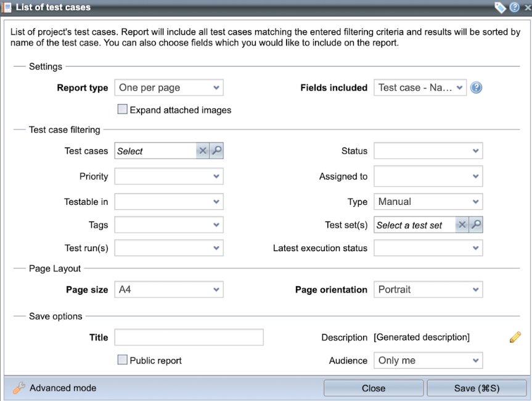This screenshot has height=401, width=532.
Task: Edit description with the pencil icon
Action: [x=515, y=337]
